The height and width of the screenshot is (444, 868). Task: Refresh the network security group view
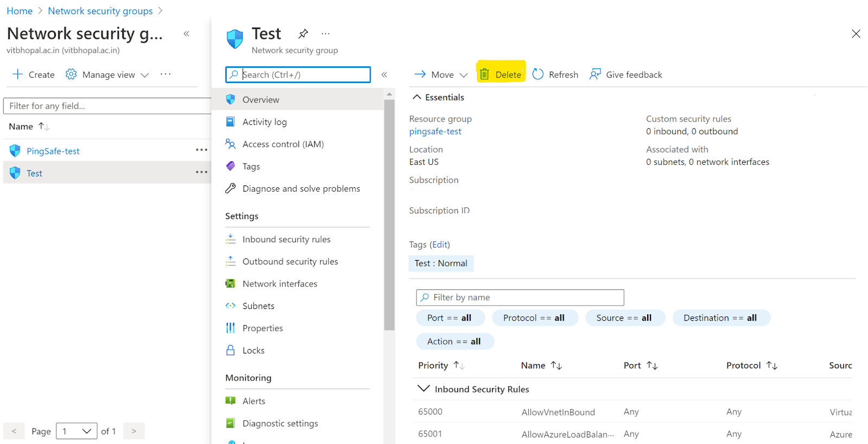556,74
